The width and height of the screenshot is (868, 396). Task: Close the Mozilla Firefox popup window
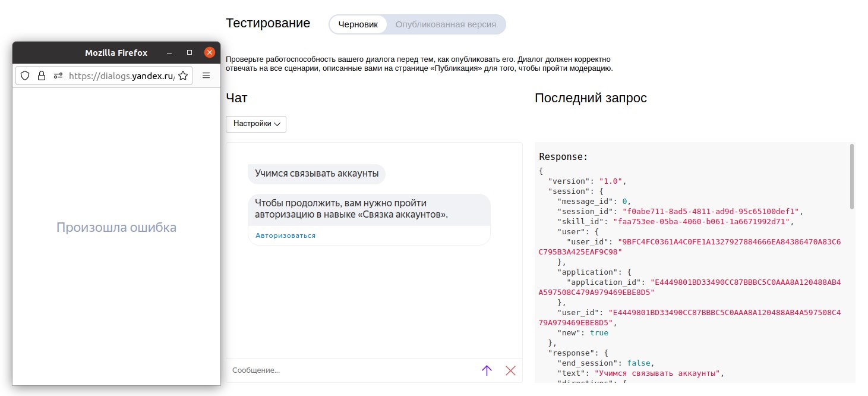click(209, 52)
